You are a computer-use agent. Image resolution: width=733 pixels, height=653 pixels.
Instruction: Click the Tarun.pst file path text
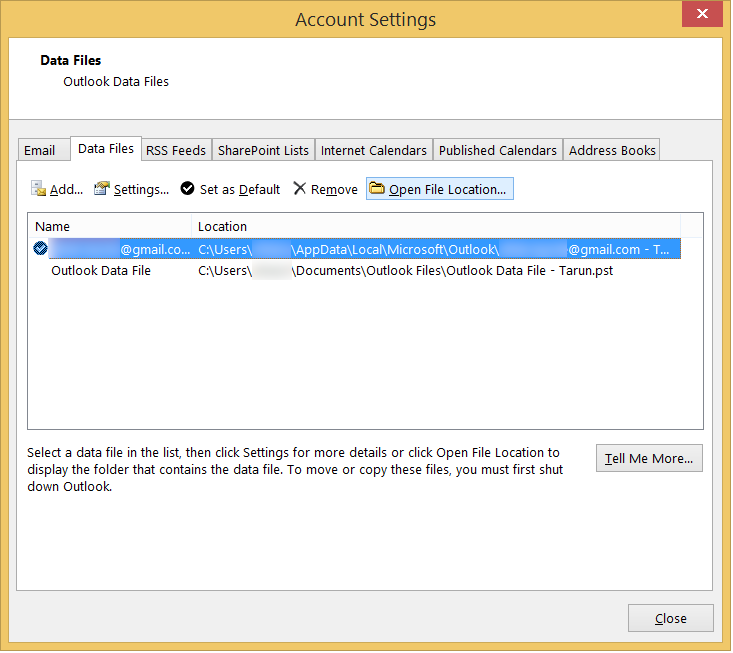[x=406, y=271]
